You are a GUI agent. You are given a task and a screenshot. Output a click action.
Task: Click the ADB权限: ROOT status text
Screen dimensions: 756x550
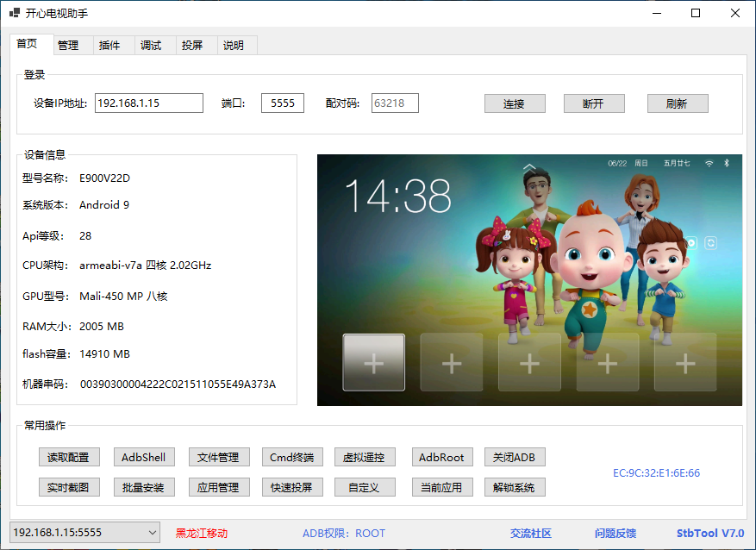pyautogui.click(x=344, y=533)
